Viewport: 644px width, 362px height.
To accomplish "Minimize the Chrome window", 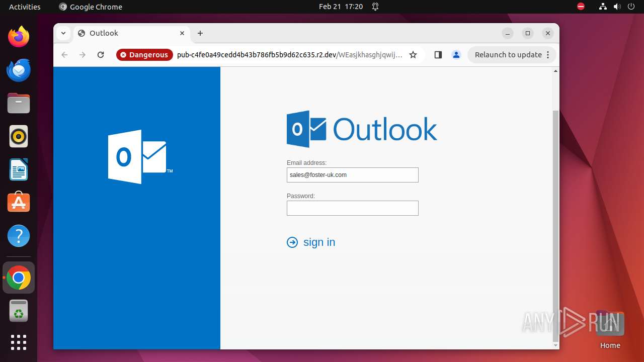I will 508,33.
